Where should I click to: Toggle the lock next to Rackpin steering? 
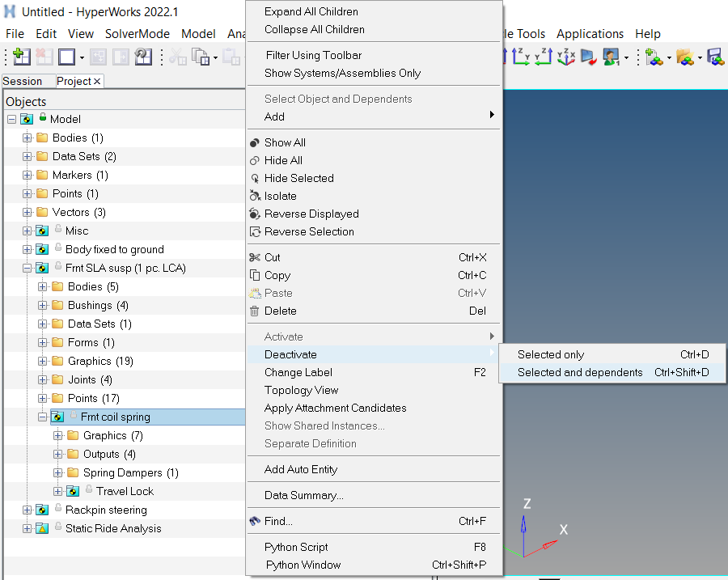point(58,509)
